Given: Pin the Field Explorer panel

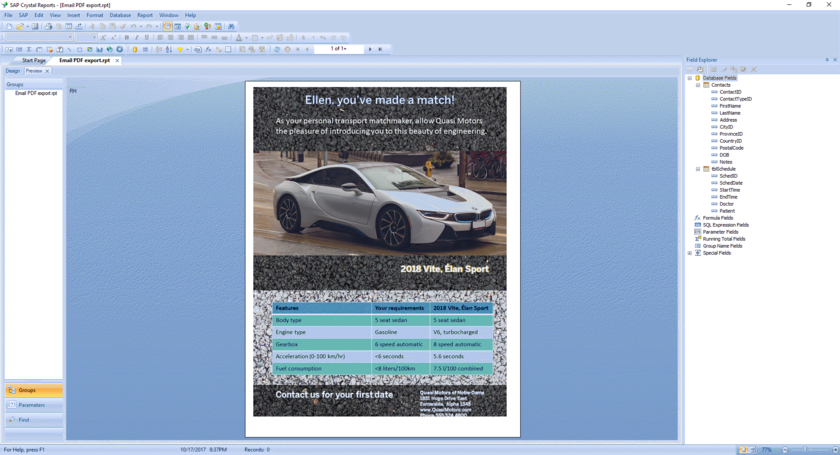Looking at the screenshot, I should pyautogui.click(x=827, y=60).
